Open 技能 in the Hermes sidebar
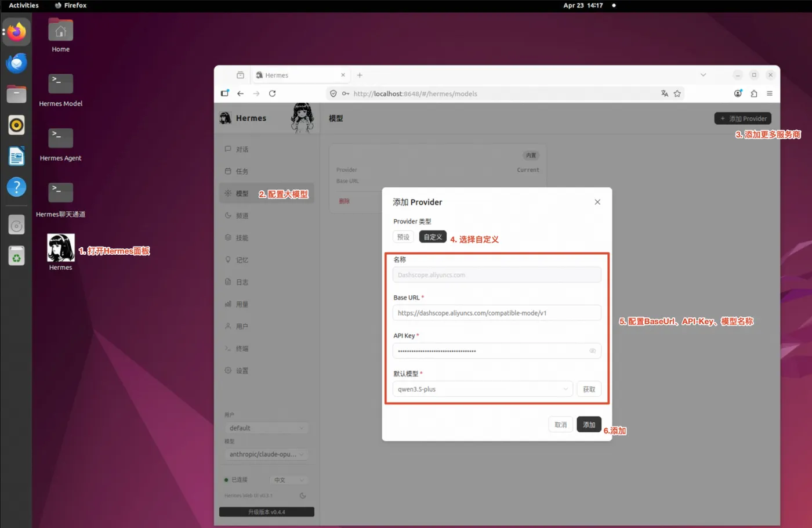This screenshot has width=812, height=528. pyautogui.click(x=266, y=237)
